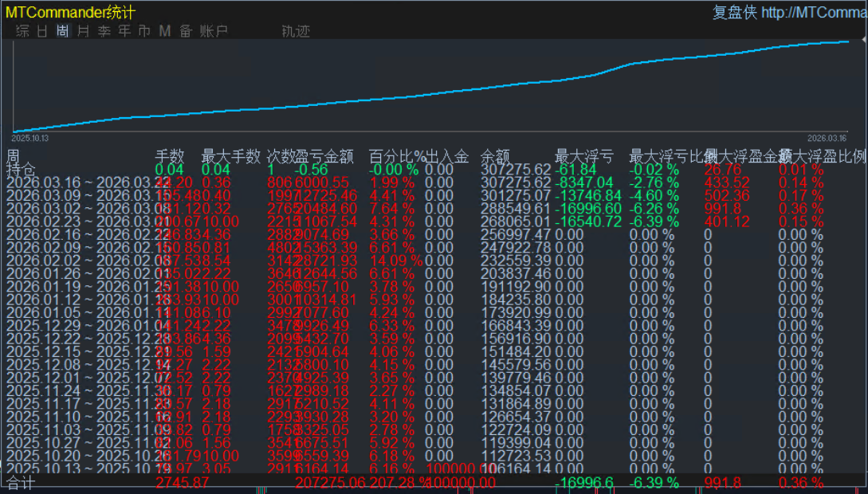
Task: Open the 复盘侠 http://MTComma link
Action: coord(790,12)
